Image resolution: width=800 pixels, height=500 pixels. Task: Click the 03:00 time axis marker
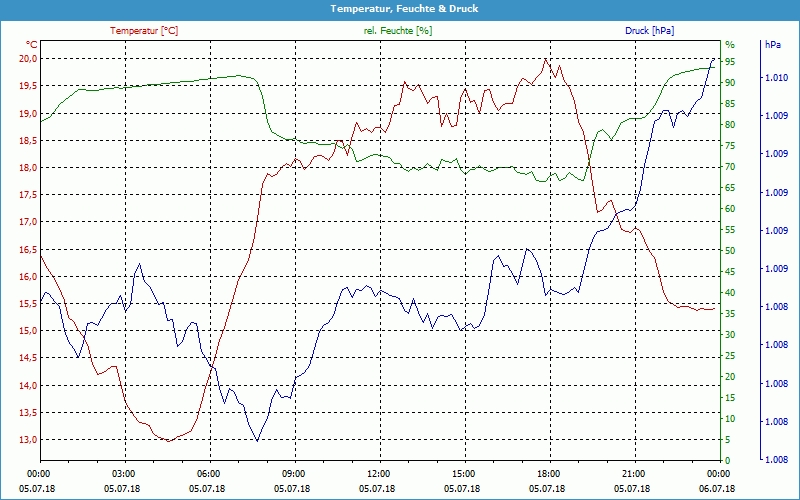click(x=124, y=473)
